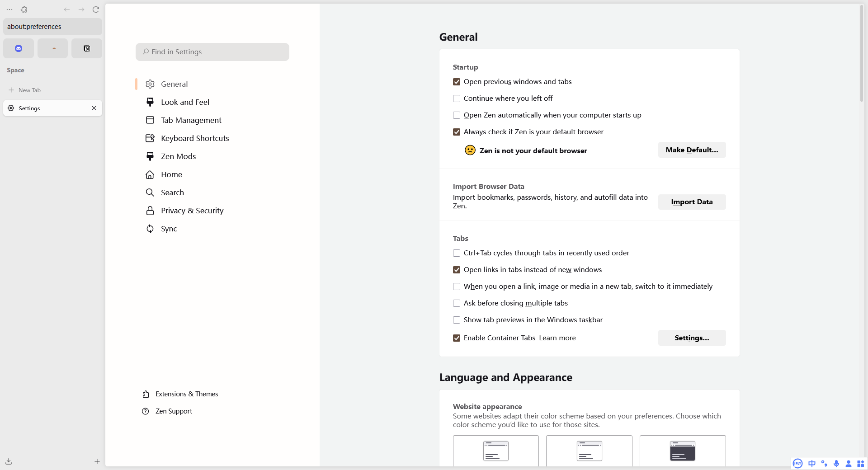Open the downloads icon in the sidebar

(x=9, y=461)
